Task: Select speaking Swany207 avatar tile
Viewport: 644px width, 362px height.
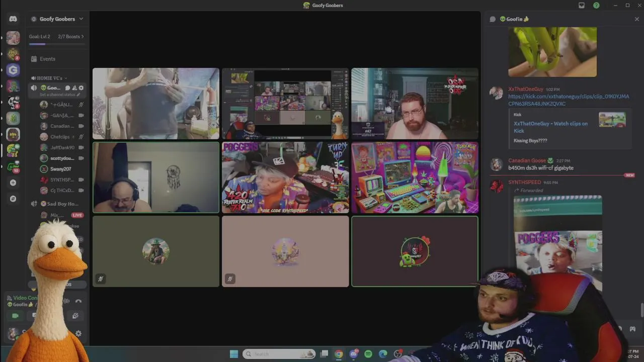Action: pyautogui.click(x=415, y=251)
